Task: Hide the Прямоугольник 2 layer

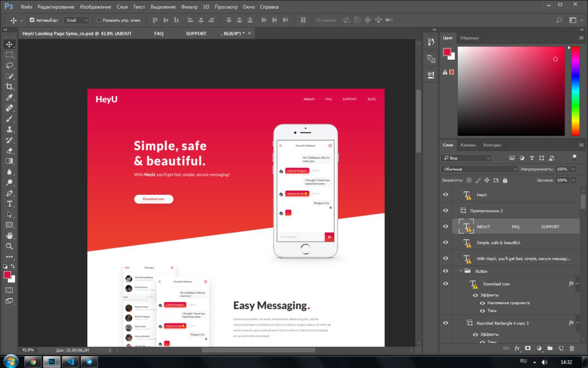Action: [x=445, y=210]
